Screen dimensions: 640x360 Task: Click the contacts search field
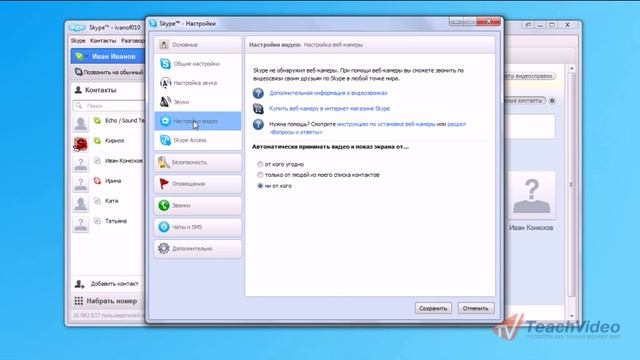coord(109,106)
